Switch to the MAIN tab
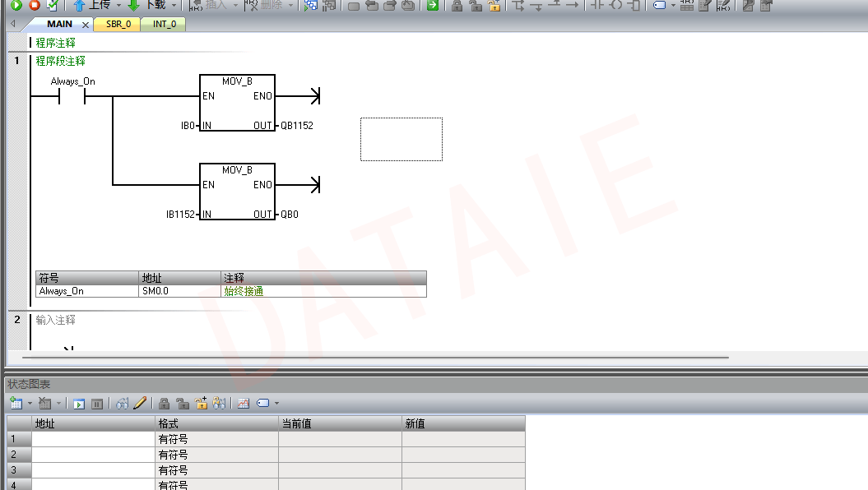 (x=59, y=25)
